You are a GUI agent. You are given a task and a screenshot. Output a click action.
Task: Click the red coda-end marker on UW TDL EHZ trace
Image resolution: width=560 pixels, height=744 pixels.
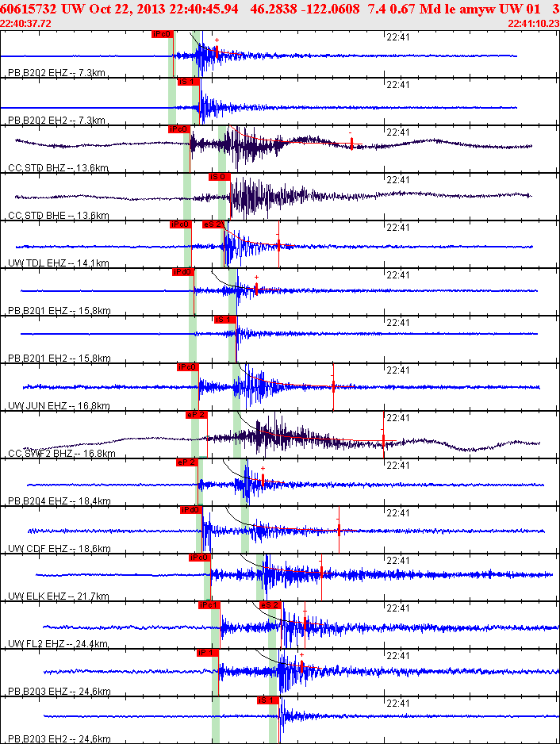click(x=278, y=244)
